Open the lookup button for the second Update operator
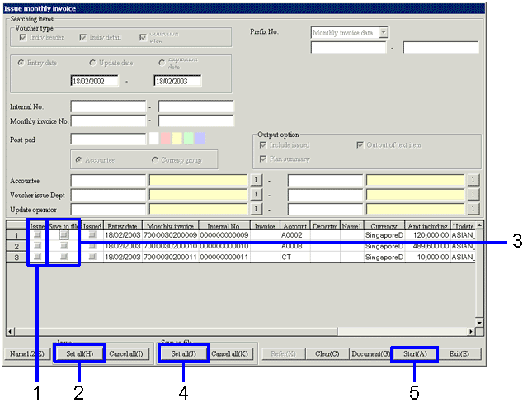532x407 pixels. point(473,209)
